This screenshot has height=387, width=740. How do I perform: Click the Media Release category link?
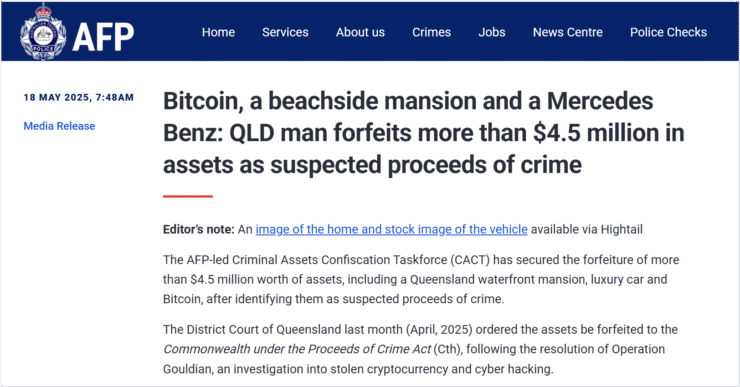[59, 126]
